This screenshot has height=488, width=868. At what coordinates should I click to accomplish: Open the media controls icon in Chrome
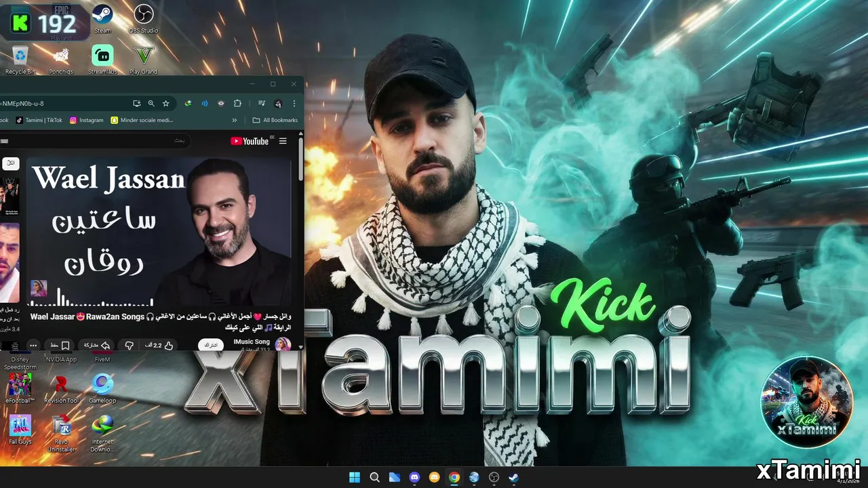[x=261, y=104]
